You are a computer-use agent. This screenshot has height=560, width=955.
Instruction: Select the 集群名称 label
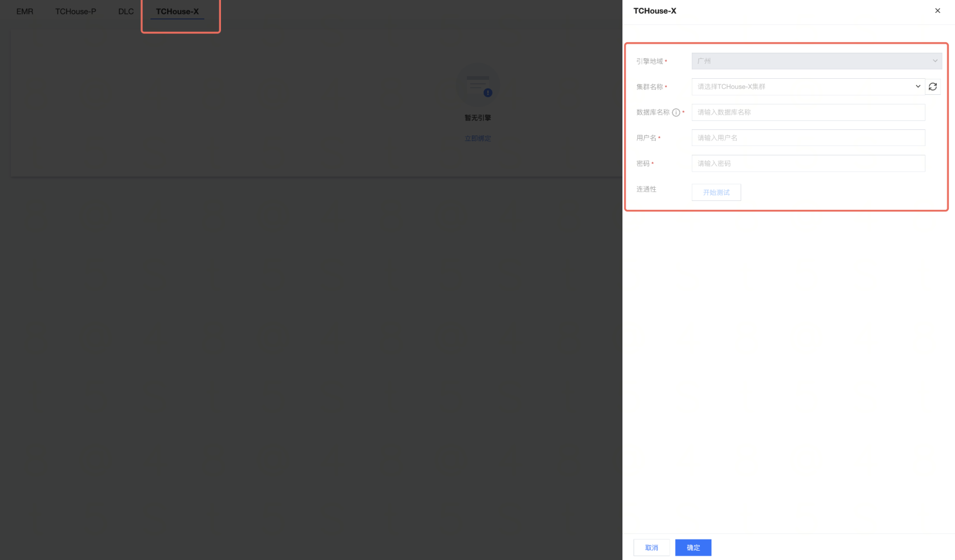(x=650, y=87)
